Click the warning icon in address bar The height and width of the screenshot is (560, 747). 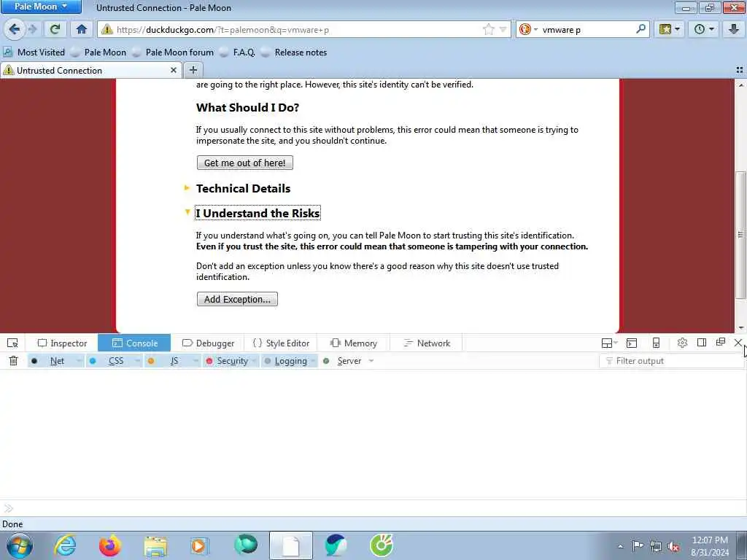click(x=107, y=29)
